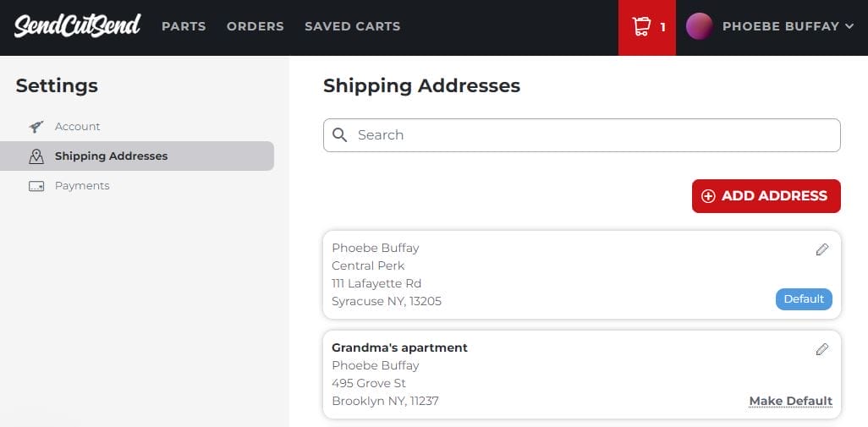Click the Payments card icon
The height and width of the screenshot is (427, 868).
point(36,186)
